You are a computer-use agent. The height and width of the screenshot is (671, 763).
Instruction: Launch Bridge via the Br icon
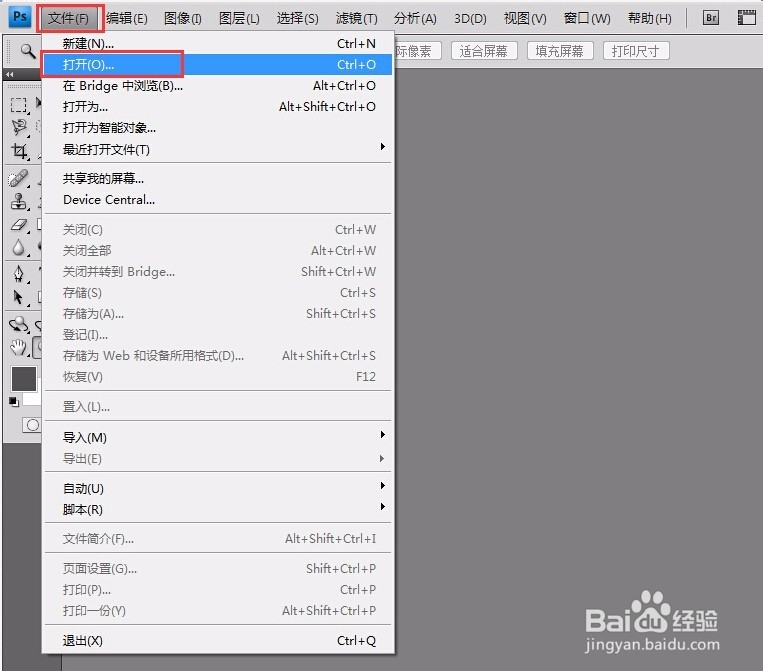(x=711, y=18)
